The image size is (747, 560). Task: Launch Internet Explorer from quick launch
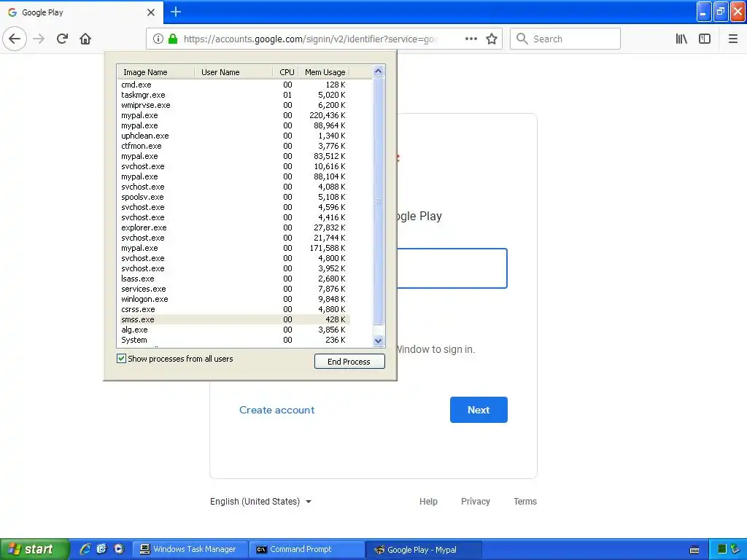85,549
